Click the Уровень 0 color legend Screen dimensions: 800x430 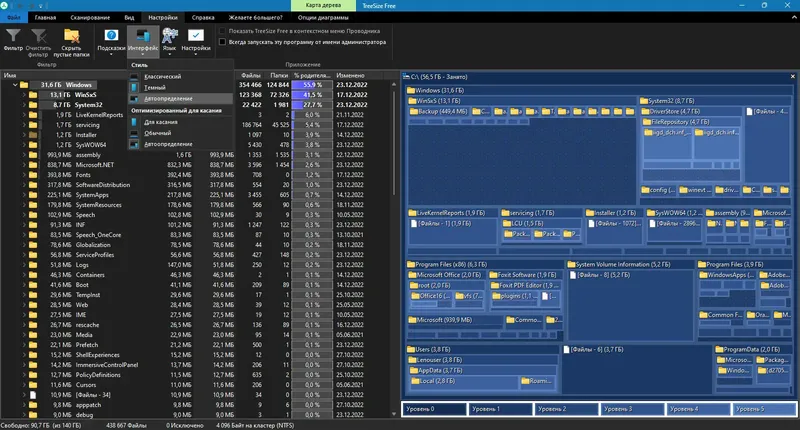pos(435,409)
